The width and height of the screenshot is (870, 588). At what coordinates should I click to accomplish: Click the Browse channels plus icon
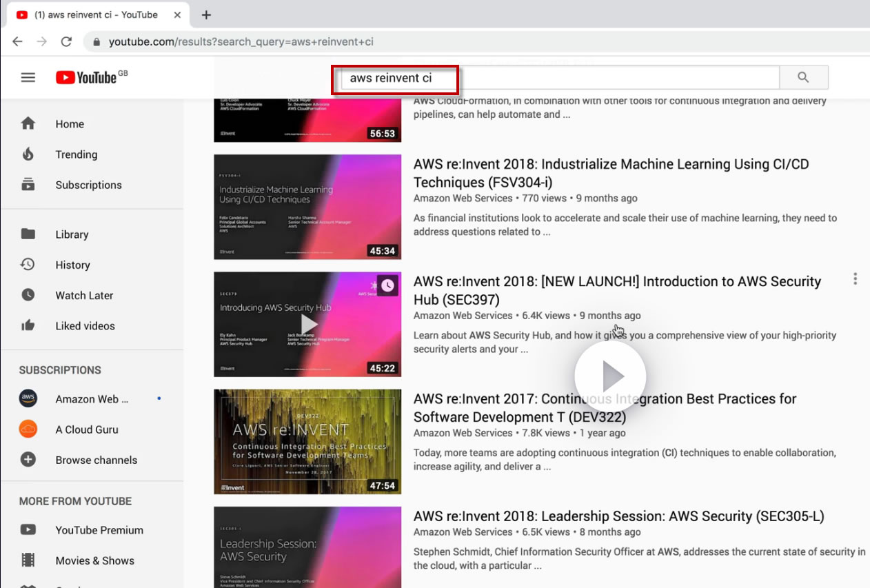[x=28, y=460]
